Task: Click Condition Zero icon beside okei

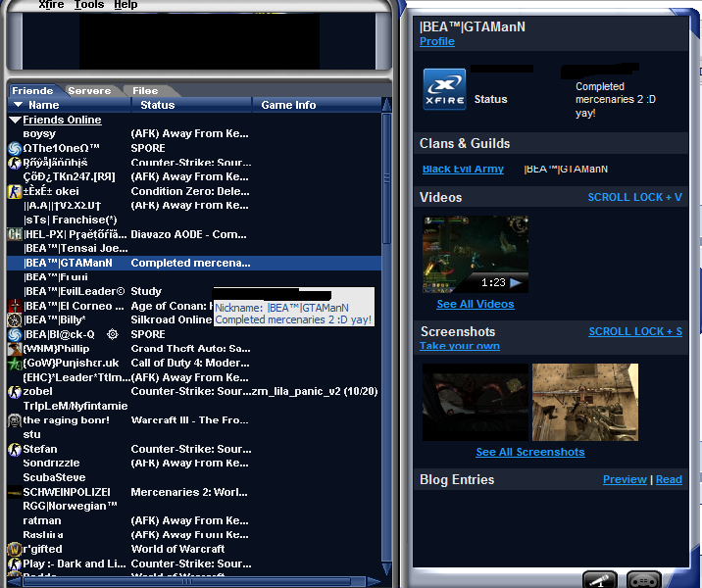Action: [15, 191]
